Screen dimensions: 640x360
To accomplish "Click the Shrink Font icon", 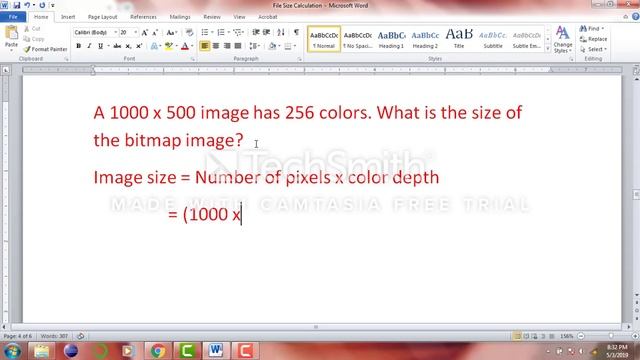I will click(155, 33).
